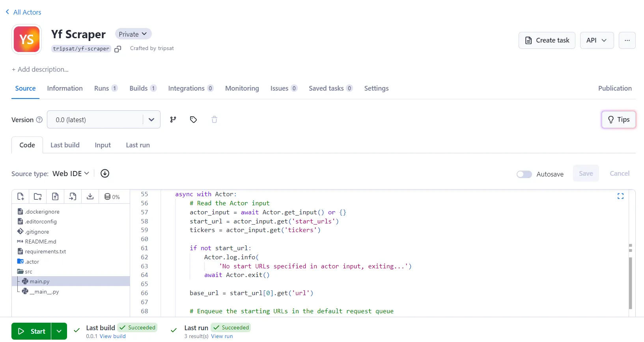Select the main.py file
The height and width of the screenshot is (342, 644).
[x=71, y=281]
